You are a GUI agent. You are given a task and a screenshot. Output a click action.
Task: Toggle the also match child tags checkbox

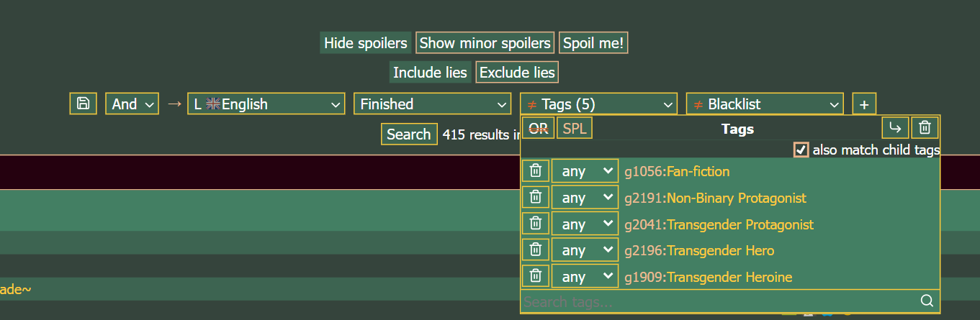pyautogui.click(x=801, y=150)
